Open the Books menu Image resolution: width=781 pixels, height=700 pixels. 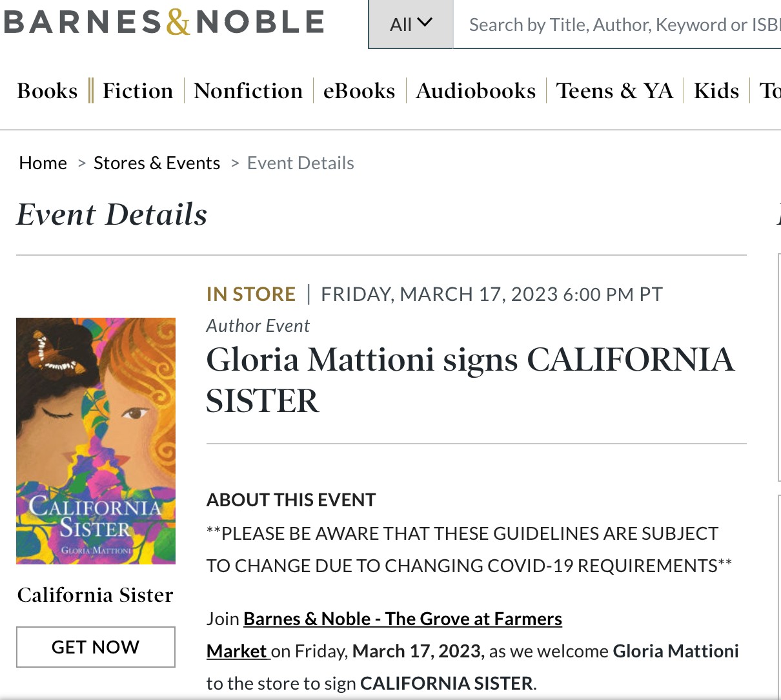pos(47,91)
